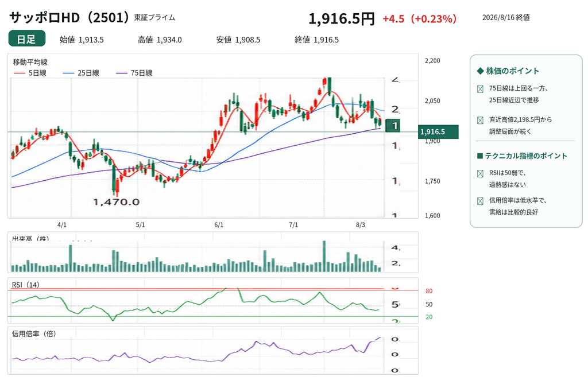The height and width of the screenshot is (392, 588).
Task: Click the 2,200 price axis label
Action: tap(432, 61)
